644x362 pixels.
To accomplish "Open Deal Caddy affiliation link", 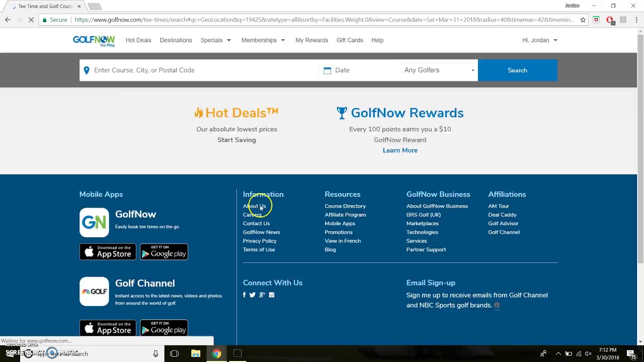I will [502, 215].
